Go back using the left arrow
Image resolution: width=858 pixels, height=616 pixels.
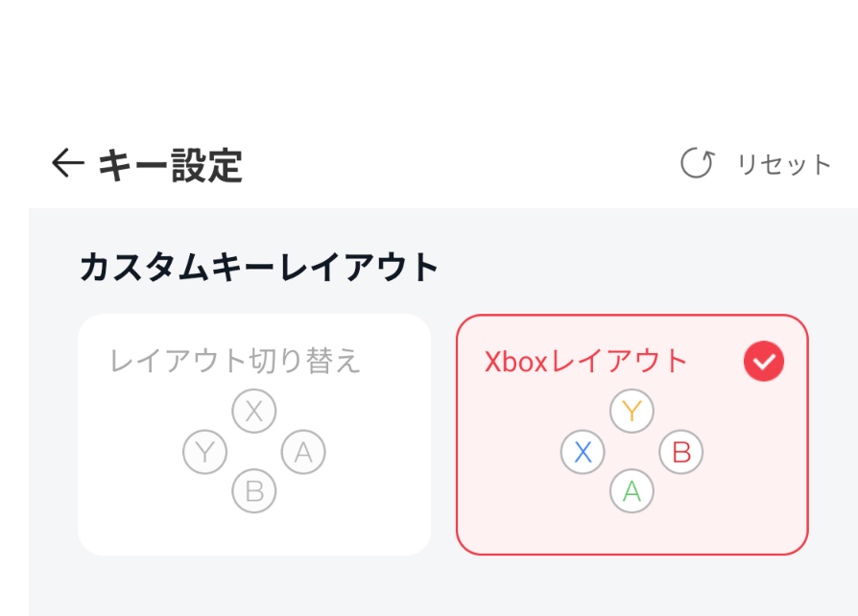tap(67, 164)
